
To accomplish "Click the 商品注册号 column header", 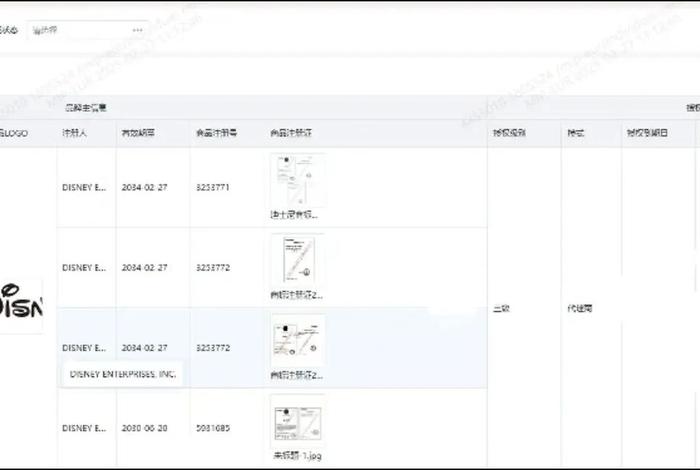I will pos(216,133).
